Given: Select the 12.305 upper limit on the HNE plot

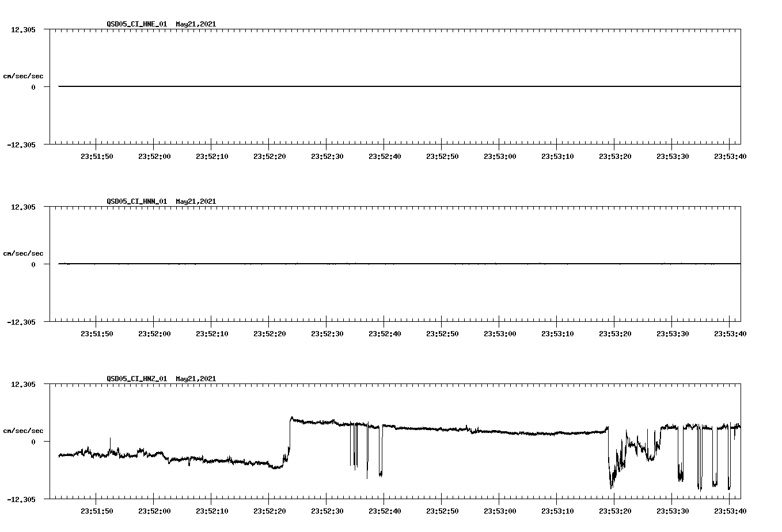Looking at the screenshot, I should tap(24, 29).
